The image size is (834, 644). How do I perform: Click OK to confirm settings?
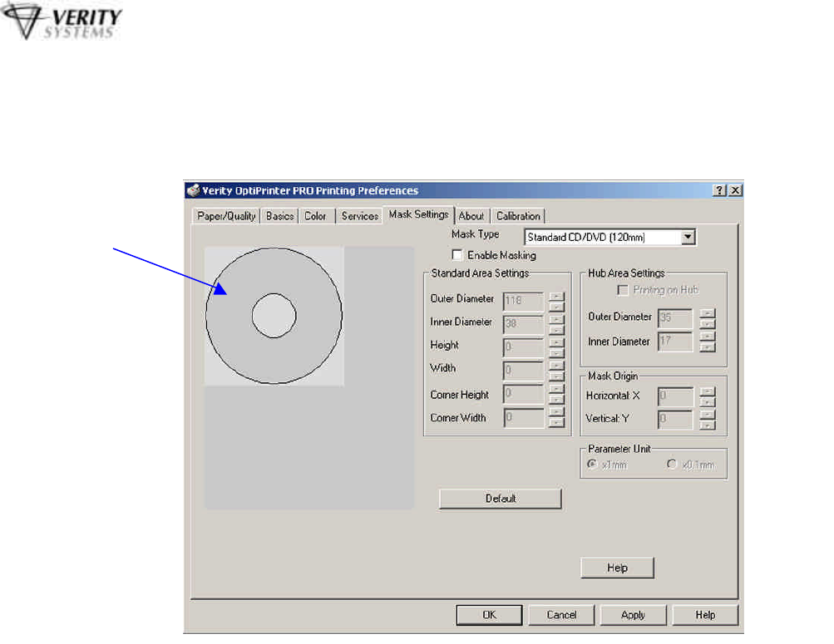[x=490, y=615]
